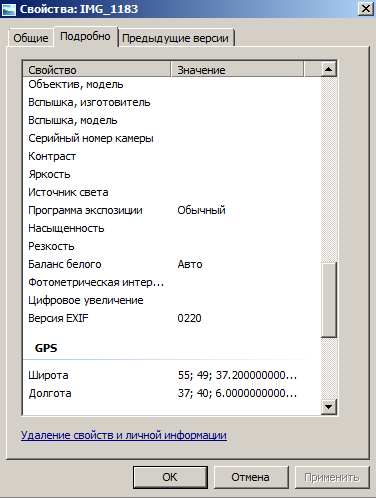The image size is (376, 498).
Task: Select the Контраст property row
Action: (x=172, y=156)
